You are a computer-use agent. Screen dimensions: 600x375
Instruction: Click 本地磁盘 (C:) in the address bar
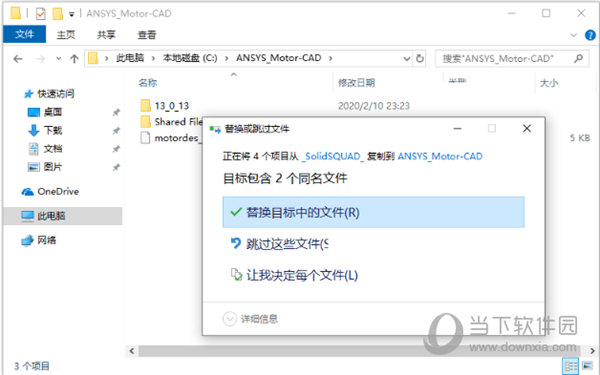pyautogui.click(x=190, y=58)
